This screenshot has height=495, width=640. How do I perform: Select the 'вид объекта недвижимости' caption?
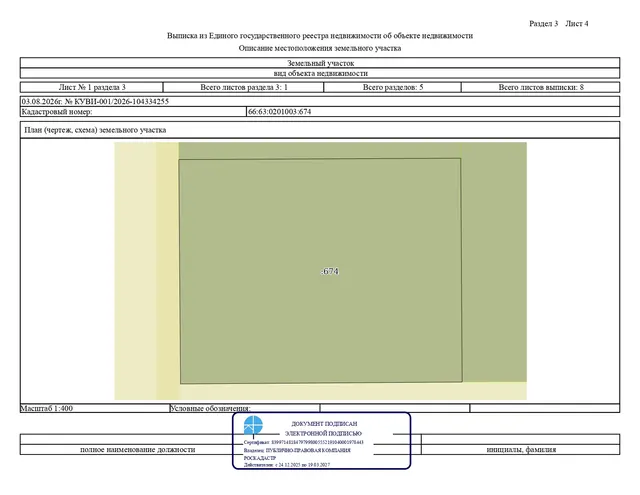coord(320,73)
